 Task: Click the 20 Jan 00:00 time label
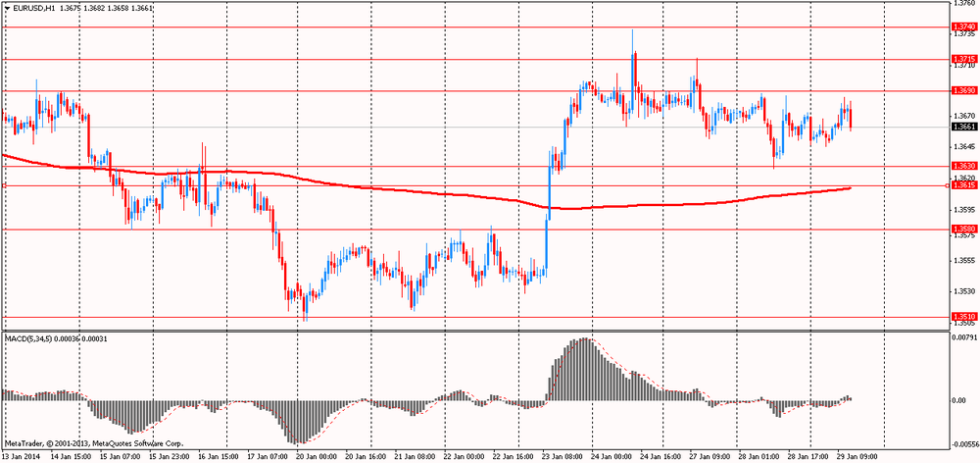(316, 457)
